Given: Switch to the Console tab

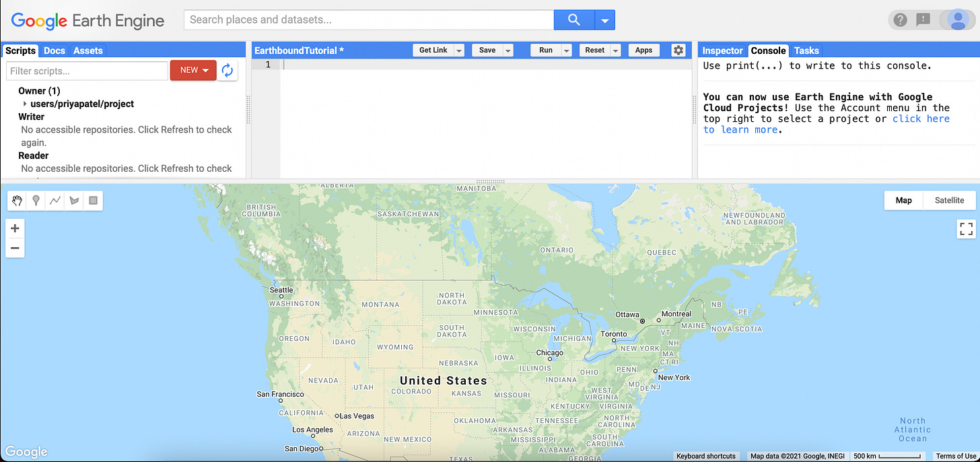Looking at the screenshot, I should [x=768, y=51].
